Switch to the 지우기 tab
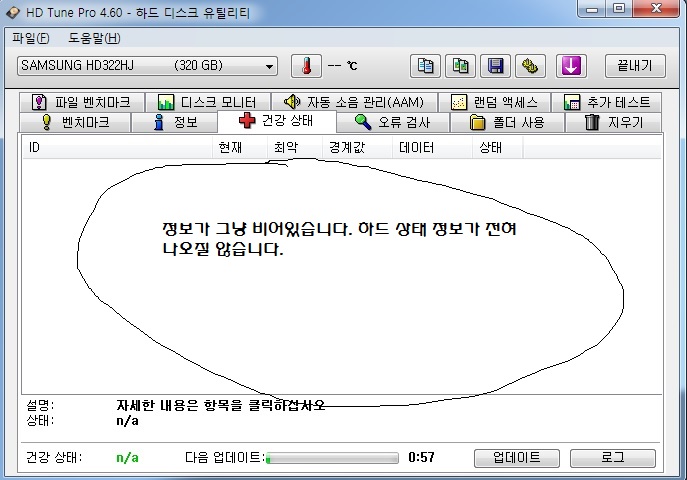The image size is (687, 480). pyautogui.click(x=613, y=122)
